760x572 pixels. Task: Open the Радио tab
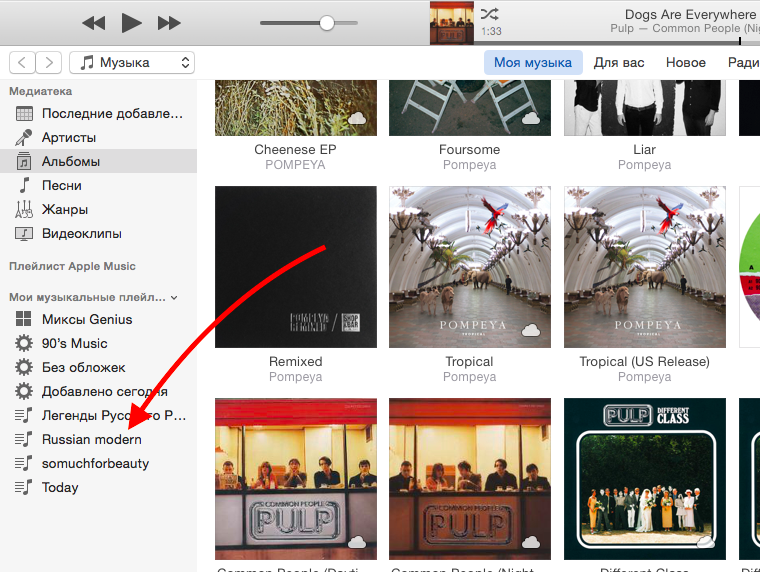click(744, 63)
